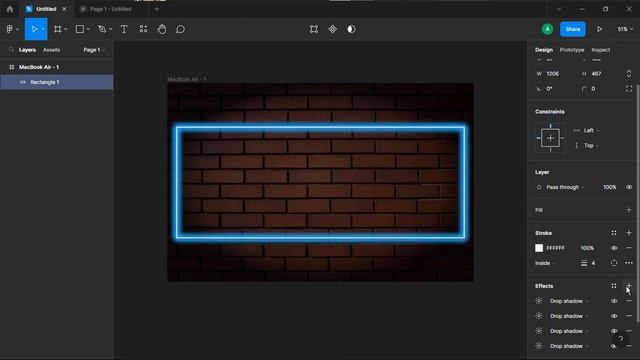Select the Move tool
The image size is (640, 360).
[x=34, y=29]
